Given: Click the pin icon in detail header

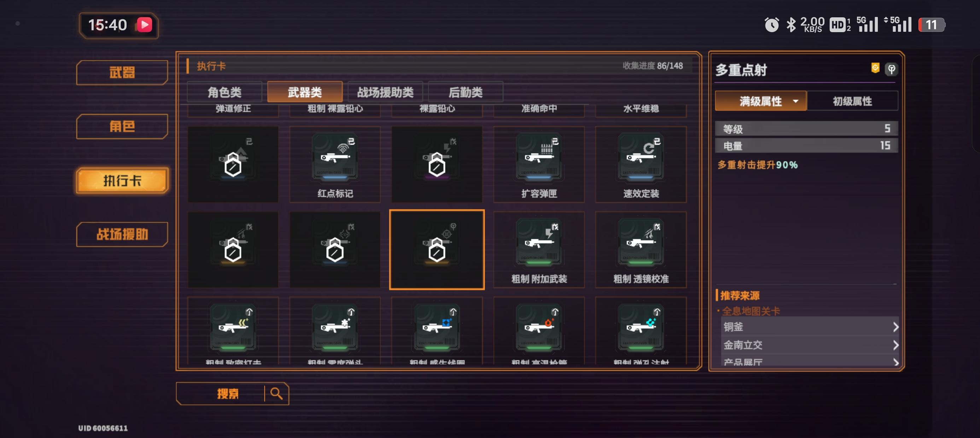Looking at the screenshot, I should point(891,69).
